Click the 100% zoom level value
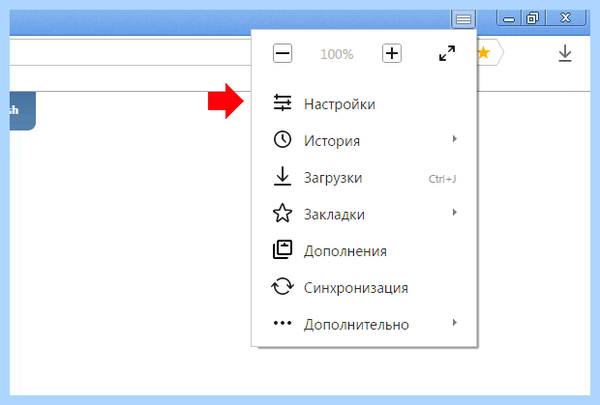Image resolution: width=600 pixels, height=405 pixels. pos(337,54)
